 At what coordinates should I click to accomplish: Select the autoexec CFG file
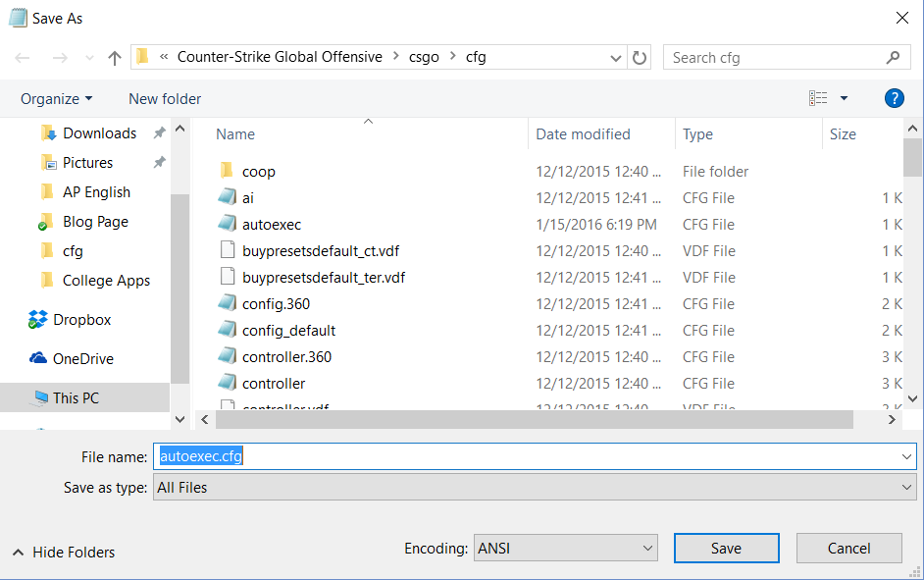(x=271, y=225)
